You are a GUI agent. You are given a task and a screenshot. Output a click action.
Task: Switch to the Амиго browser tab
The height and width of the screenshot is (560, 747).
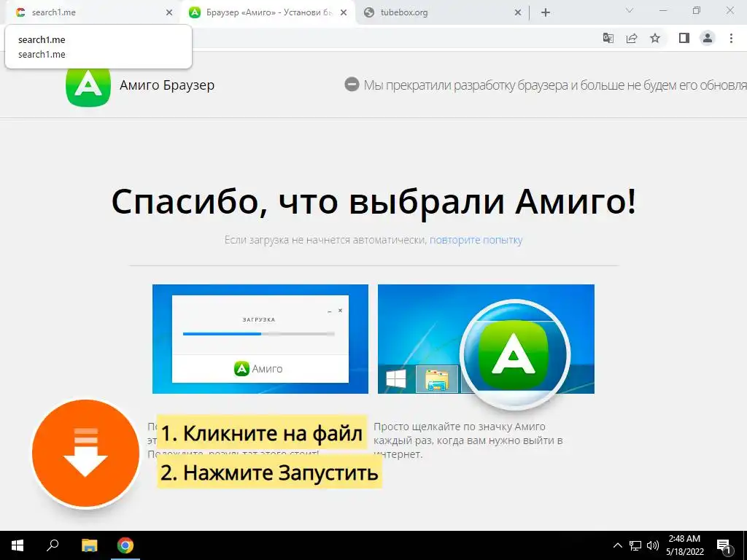tap(268, 12)
